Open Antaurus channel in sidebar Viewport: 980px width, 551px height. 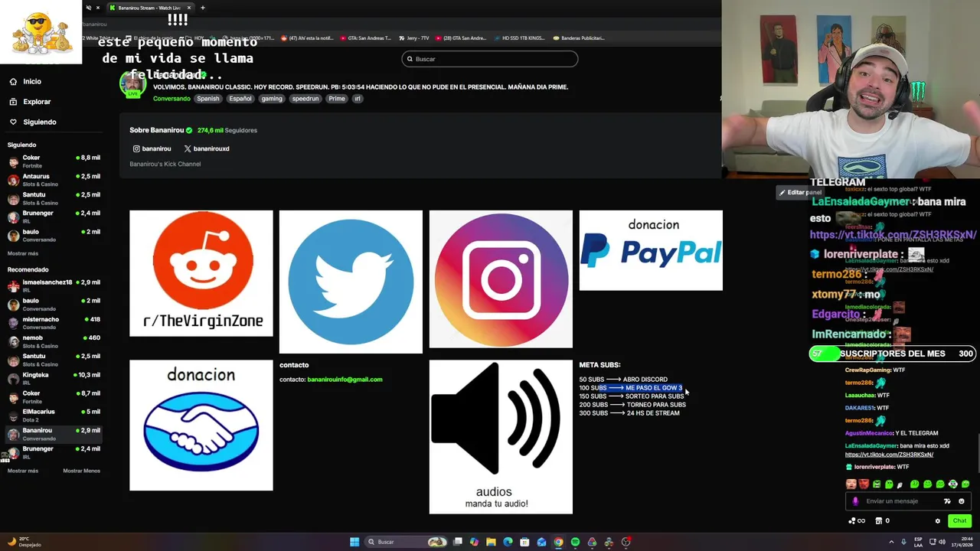tap(54, 180)
